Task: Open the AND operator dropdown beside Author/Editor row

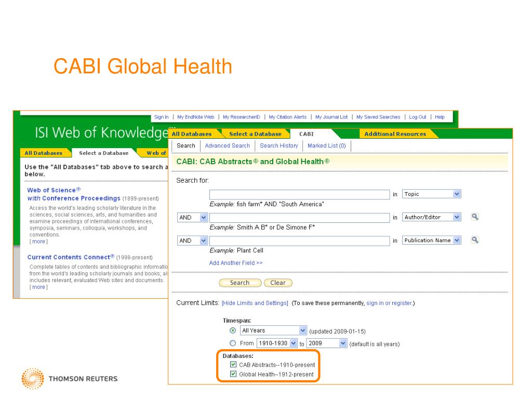Action: pyautogui.click(x=192, y=218)
